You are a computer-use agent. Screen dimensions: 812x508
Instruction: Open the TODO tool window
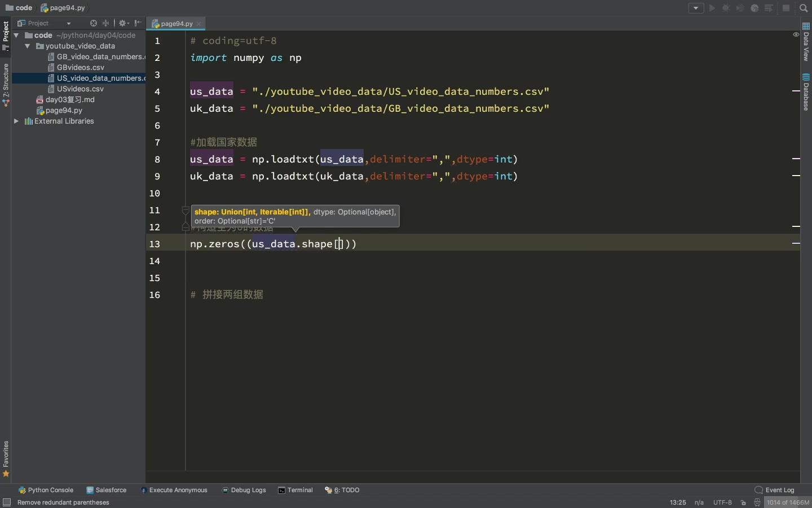click(342, 490)
